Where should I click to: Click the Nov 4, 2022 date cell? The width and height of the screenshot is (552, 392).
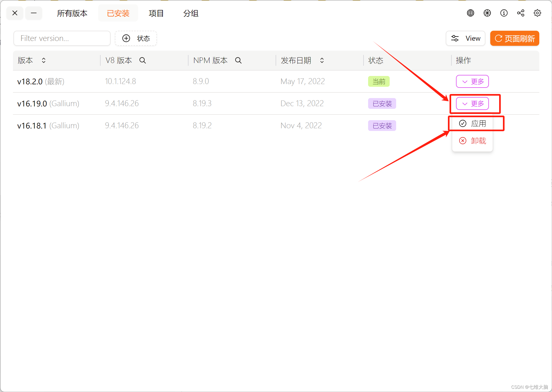301,126
